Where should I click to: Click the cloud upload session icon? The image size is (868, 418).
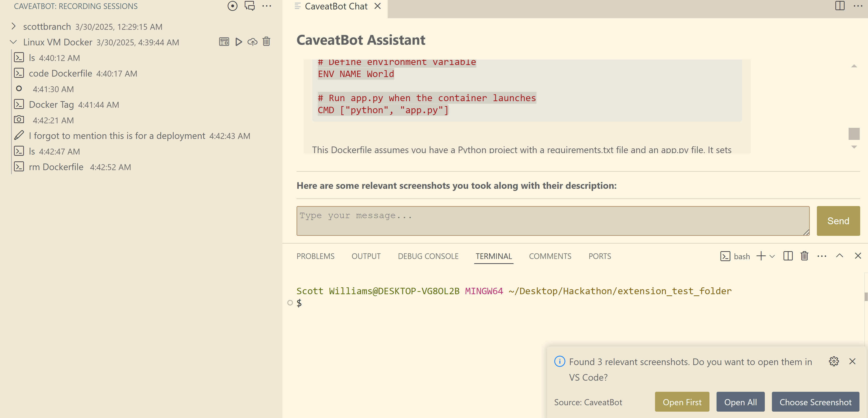coord(252,42)
